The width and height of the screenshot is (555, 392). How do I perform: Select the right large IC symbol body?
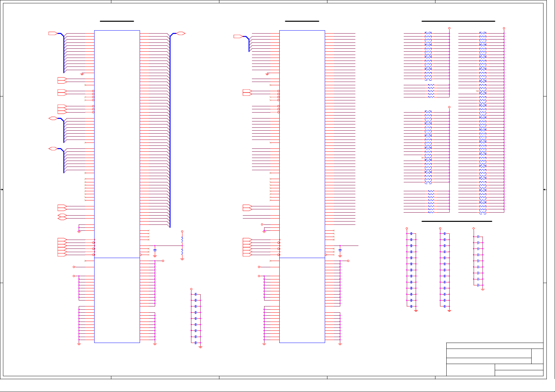pyautogui.click(x=302, y=187)
